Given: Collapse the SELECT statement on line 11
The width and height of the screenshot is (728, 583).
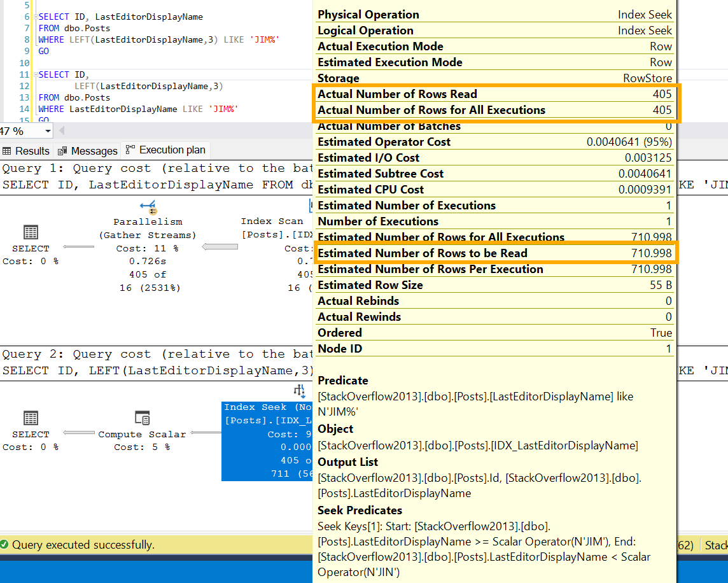Looking at the screenshot, I should click(36, 75).
